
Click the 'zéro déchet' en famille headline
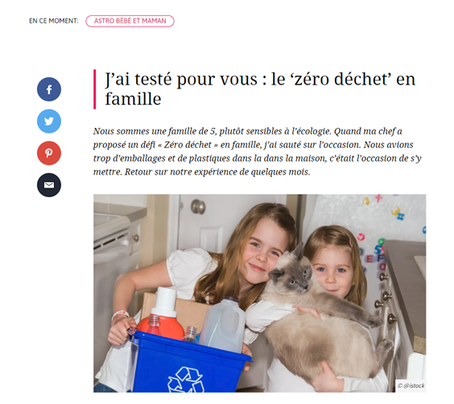pyautogui.click(x=260, y=89)
